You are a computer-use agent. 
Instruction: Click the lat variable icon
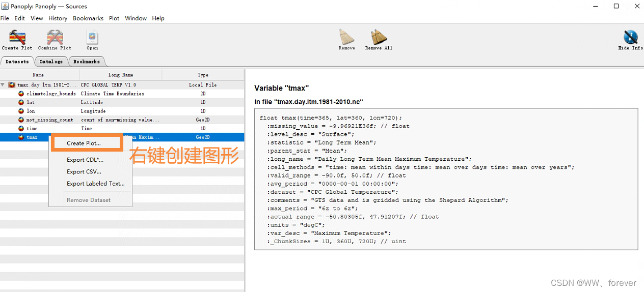21,102
